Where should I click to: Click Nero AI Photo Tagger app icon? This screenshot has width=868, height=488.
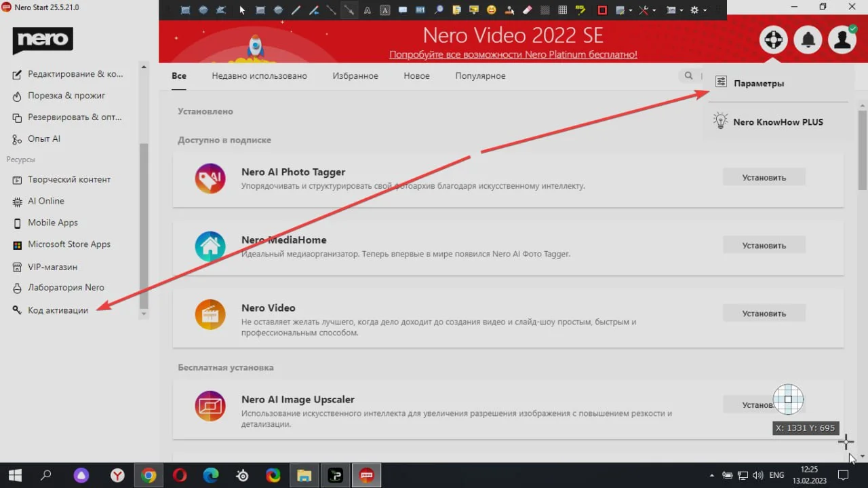point(210,179)
